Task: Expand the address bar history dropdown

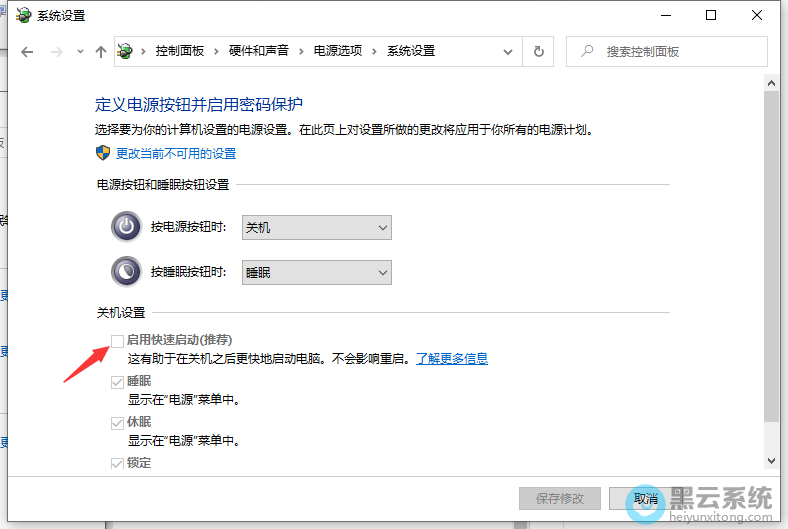Action: (x=508, y=51)
